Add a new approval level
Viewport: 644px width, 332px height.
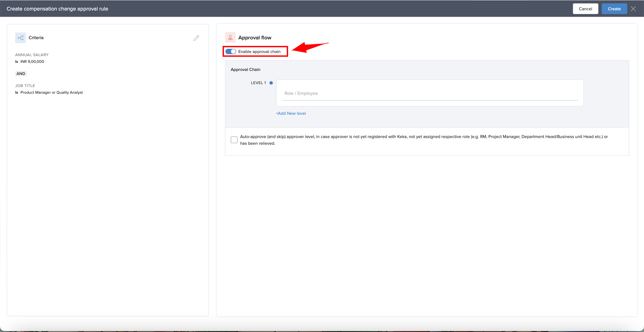291,113
